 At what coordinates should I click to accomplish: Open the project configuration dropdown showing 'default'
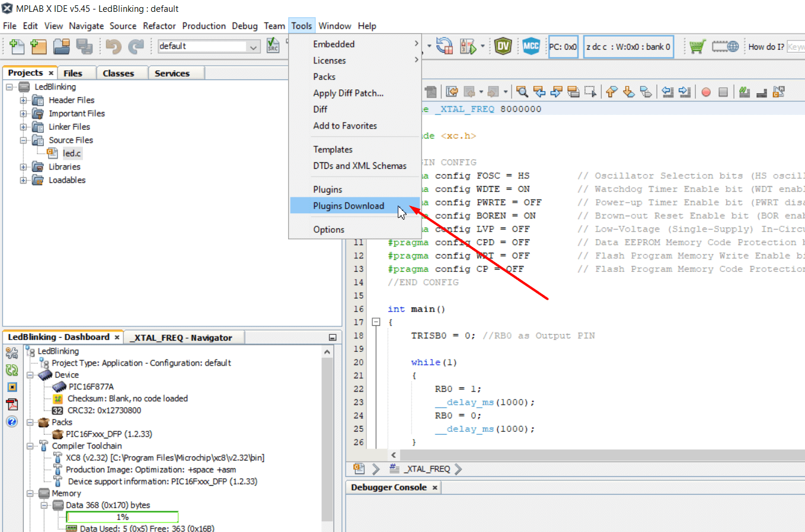click(x=253, y=46)
